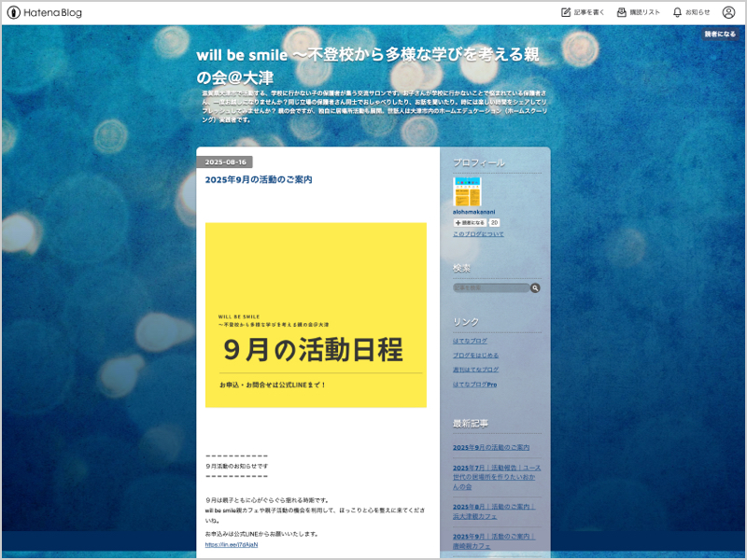This screenshot has height=560, width=747.
Task: Visit the ブログをはじめる link
Action: (x=475, y=356)
